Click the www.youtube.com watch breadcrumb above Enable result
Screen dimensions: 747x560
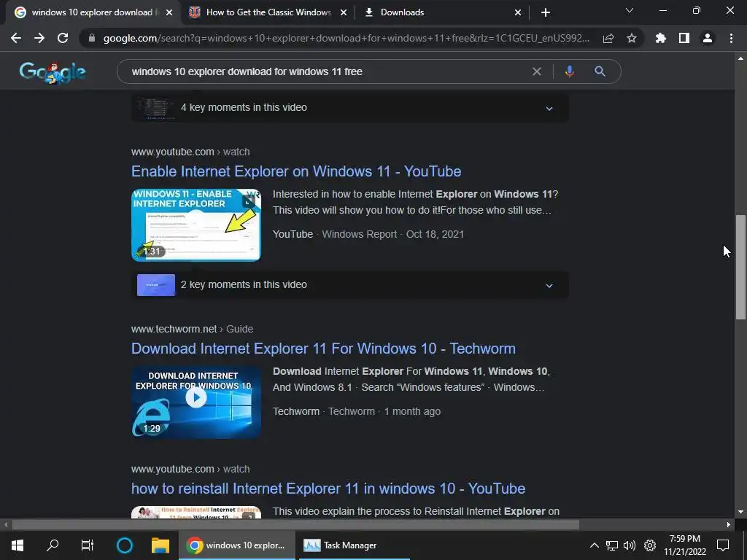[x=190, y=152]
